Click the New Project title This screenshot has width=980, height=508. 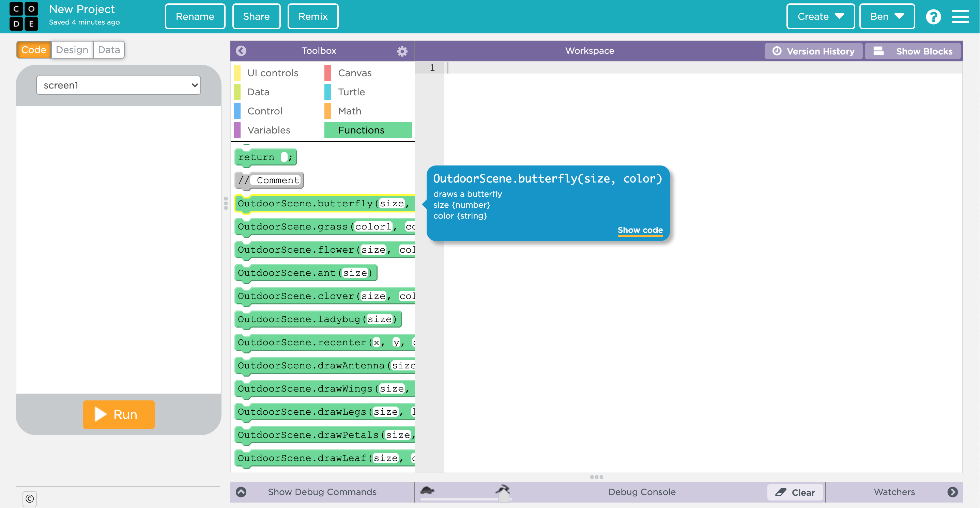[82, 9]
